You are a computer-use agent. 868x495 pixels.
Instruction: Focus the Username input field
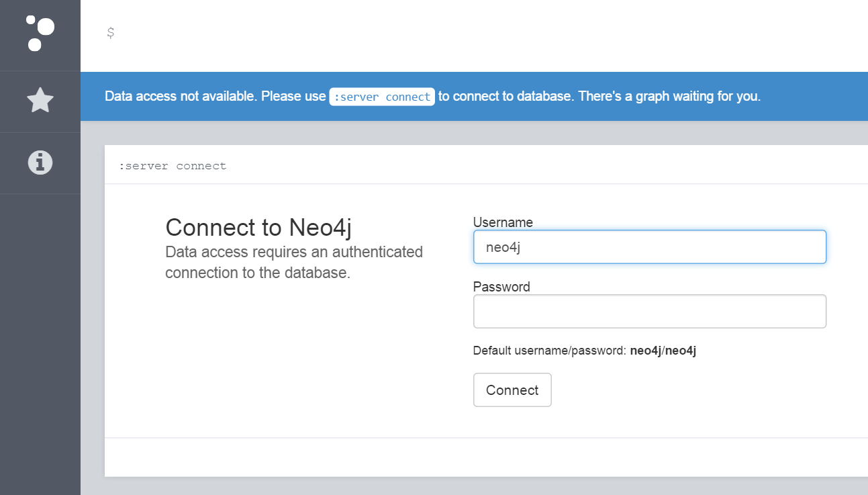click(649, 246)
